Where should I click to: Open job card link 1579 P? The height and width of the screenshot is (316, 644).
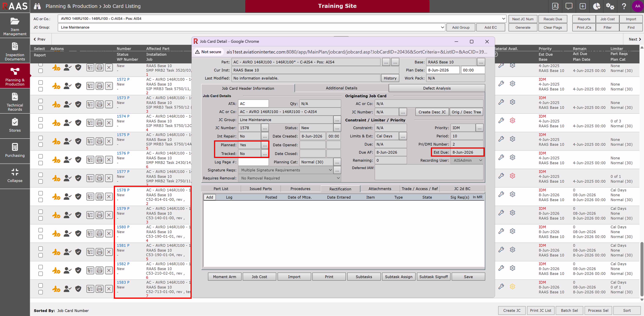[x=123, y=209]
